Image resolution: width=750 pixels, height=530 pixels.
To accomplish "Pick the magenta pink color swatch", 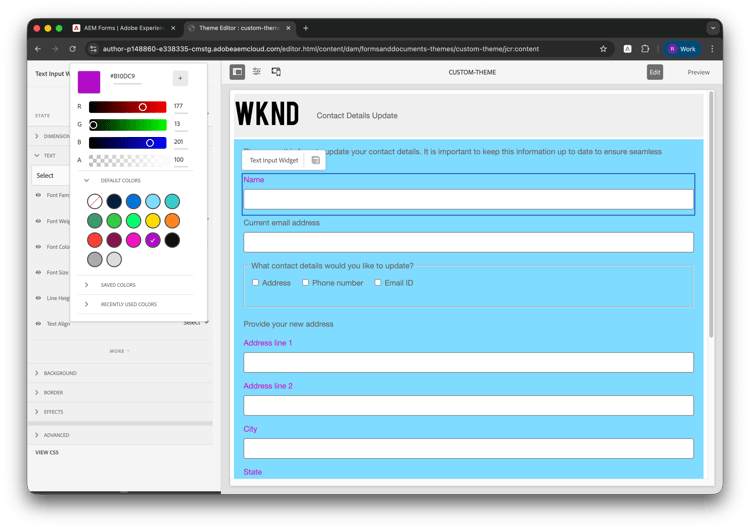I will click(133, 240).
